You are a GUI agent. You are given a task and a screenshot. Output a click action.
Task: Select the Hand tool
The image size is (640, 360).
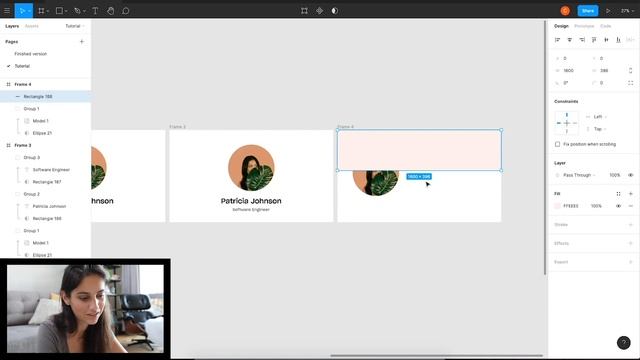click(111, 11)
